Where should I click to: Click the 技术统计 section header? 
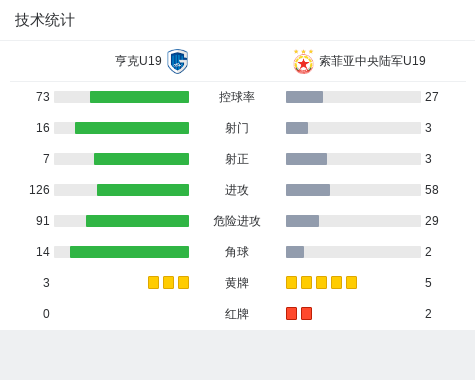pos(45,20)
